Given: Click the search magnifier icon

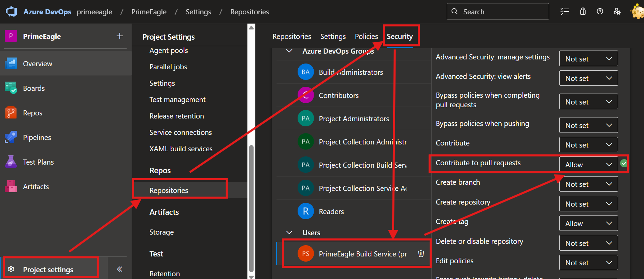Looking at the screenshot, I should pos(455,11).
